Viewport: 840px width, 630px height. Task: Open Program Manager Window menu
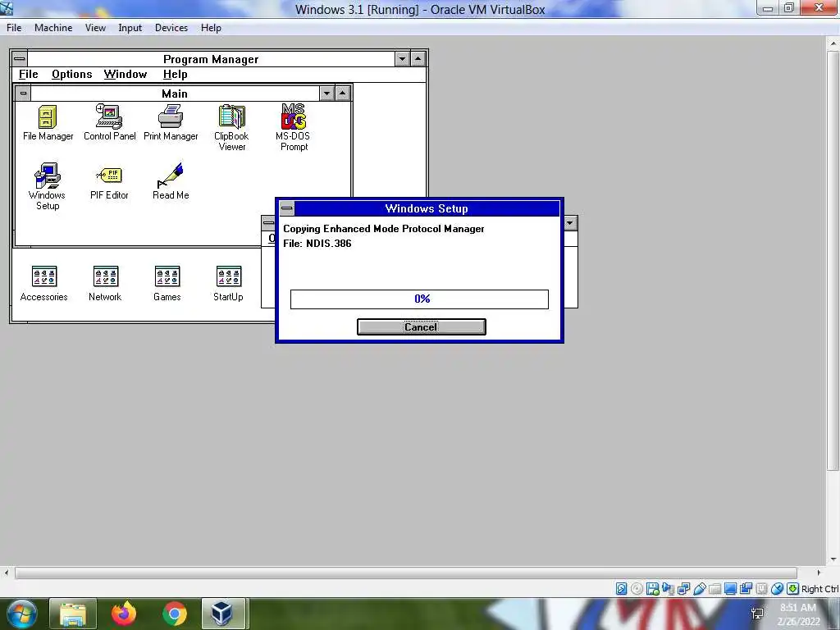tap(126, 75)
